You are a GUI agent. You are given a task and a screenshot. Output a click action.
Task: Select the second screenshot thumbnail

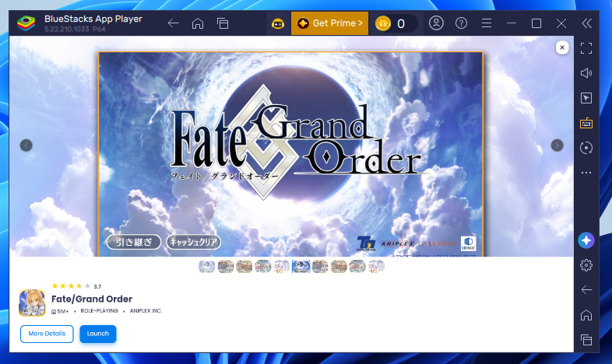pyautogui.click(x=226, y=267)
